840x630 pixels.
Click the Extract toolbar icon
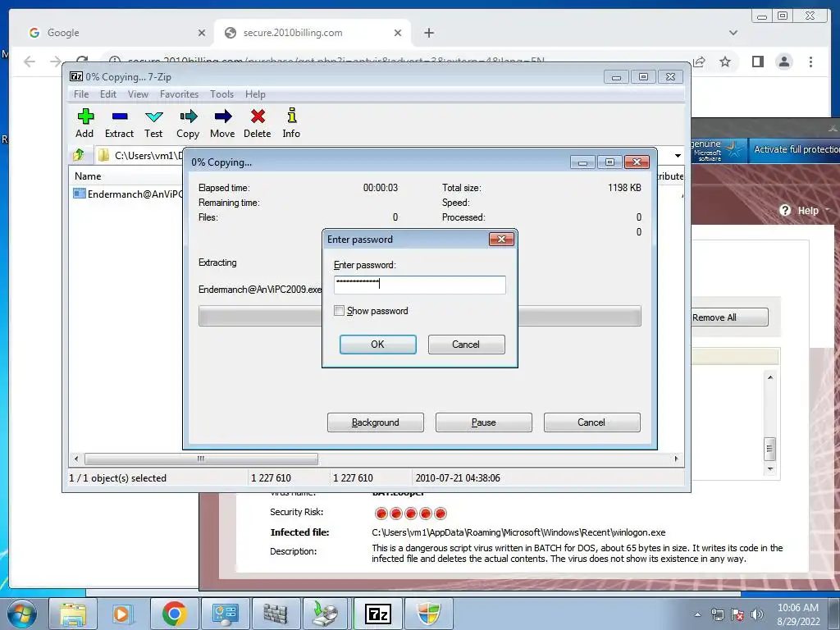(119, 123)
